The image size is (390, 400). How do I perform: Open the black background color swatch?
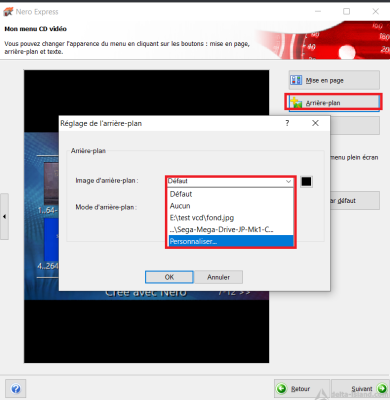[306, 182]
